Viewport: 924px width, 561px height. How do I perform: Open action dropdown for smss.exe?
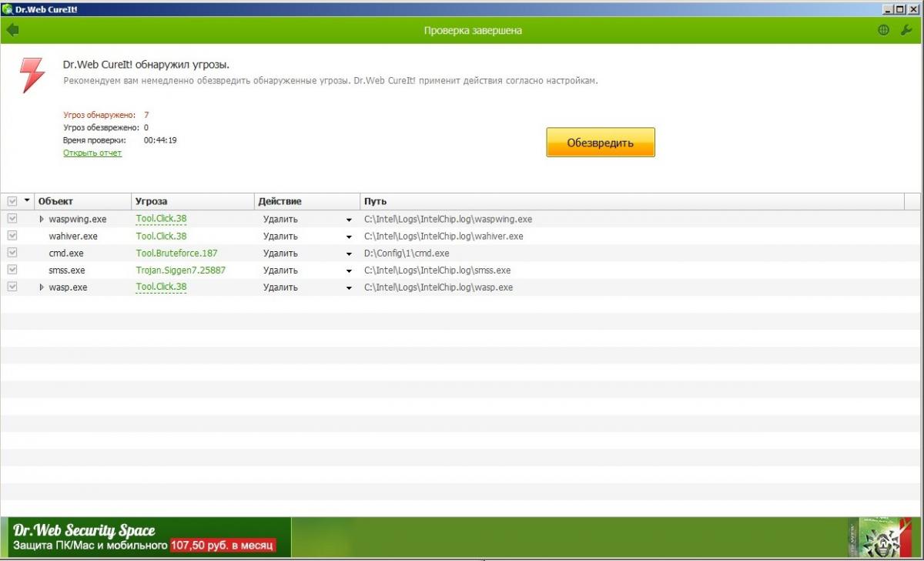click(349, 271)
